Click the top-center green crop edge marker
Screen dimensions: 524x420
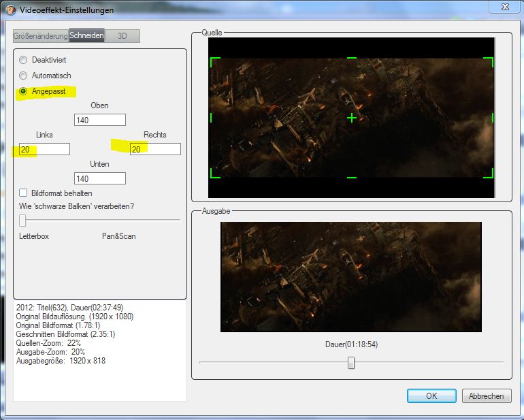pyautogui.click(x=351, y=58)
